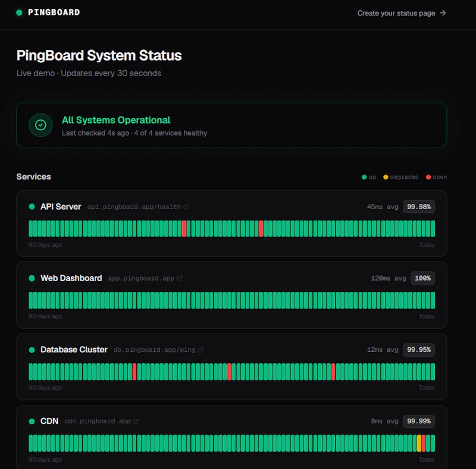This screenshot has width=476, height=469.
Task: Open app.pingboard.app link
Action: click(x=141, y=278)
